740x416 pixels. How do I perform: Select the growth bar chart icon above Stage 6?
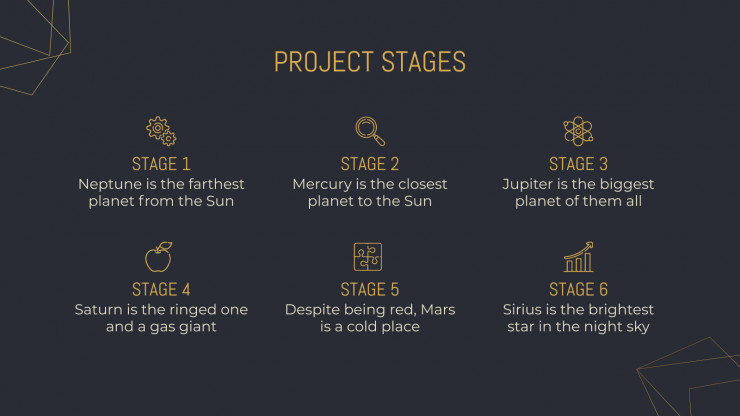click(579, 257)
